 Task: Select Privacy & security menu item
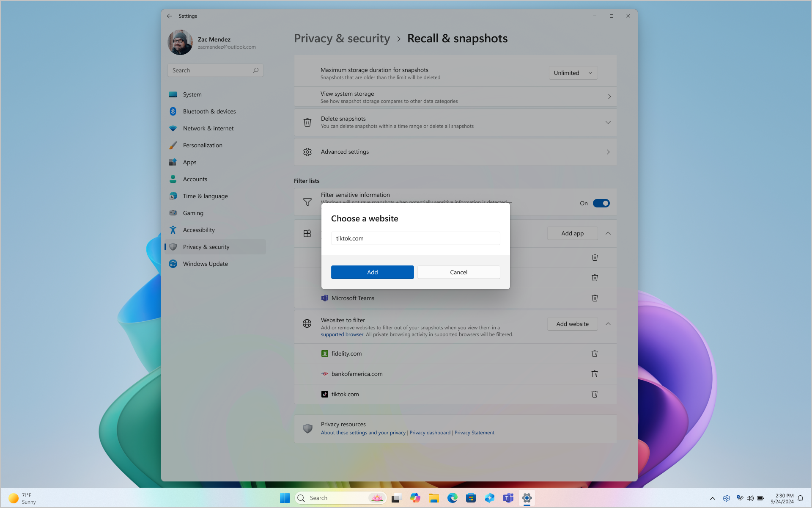(x=206, y=246)
